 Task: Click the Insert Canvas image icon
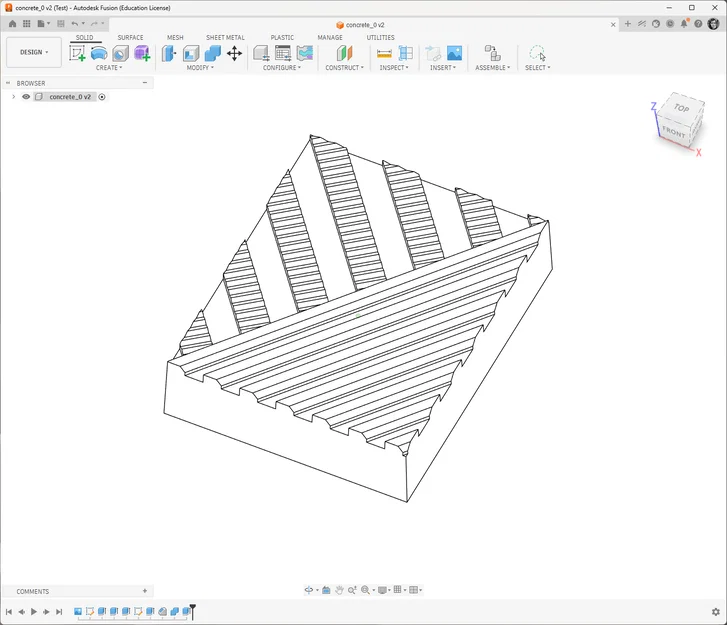coord(454,53)
